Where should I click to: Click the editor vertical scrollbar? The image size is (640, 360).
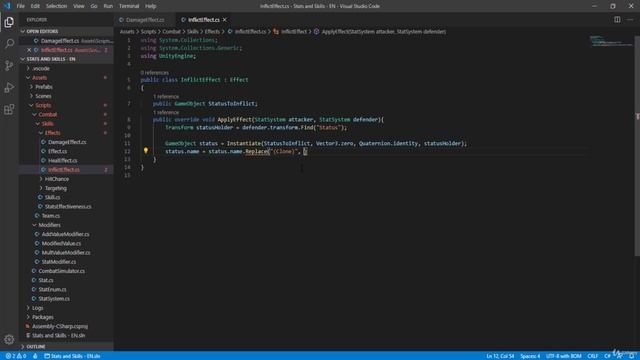(x=637, y=147)
